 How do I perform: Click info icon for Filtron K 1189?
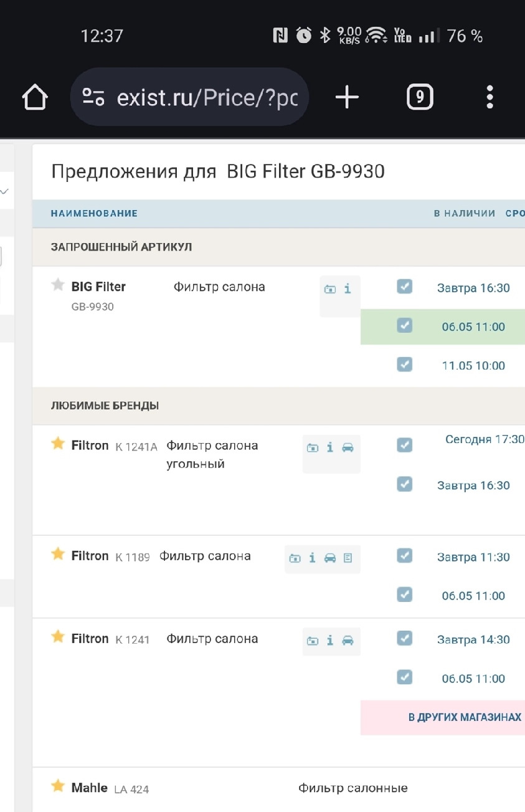click(312, 558)
